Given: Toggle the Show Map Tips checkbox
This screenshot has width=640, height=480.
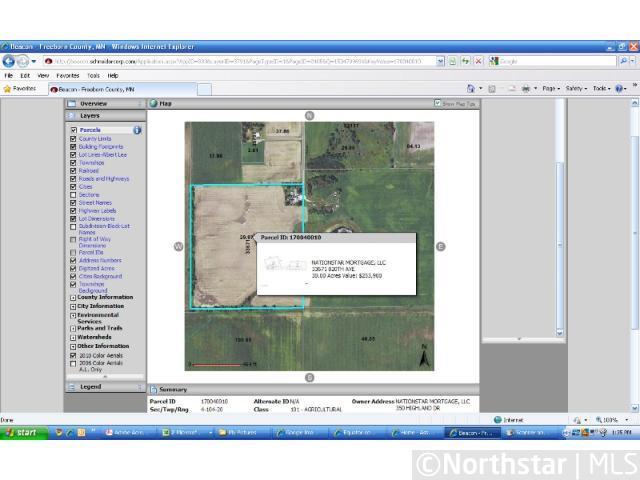Looking at the screenshot, I should pyautogui.click(x=437, y=103).
